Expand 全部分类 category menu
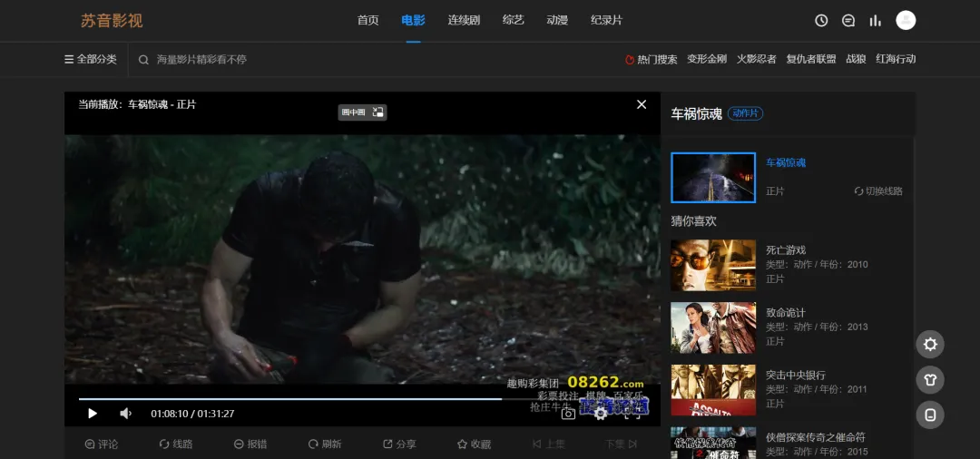The width and height of the screenshot is (980, 459). point(91,59)
